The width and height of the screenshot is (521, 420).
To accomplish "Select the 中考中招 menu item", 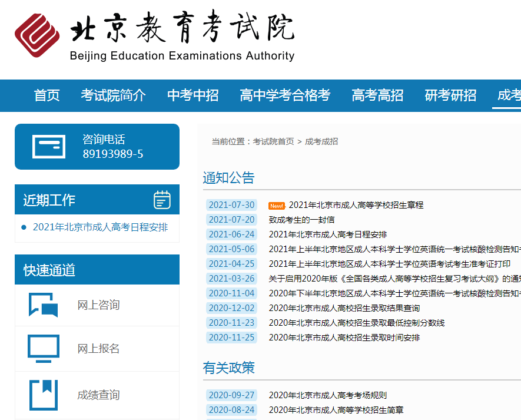I will point(193,95).
